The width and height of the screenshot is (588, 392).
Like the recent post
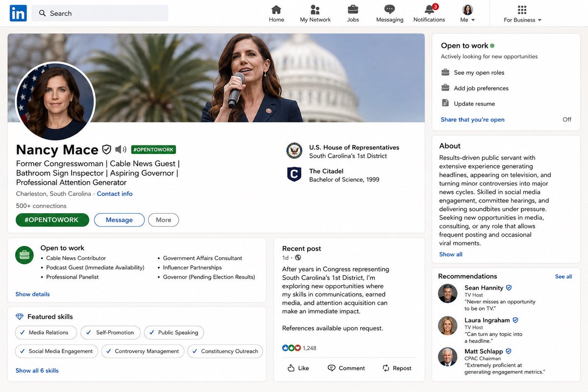(x=298, y=368)
